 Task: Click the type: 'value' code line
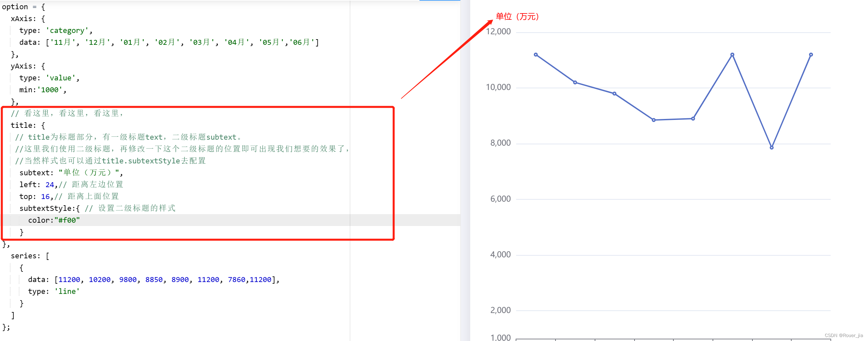(49, 78)
